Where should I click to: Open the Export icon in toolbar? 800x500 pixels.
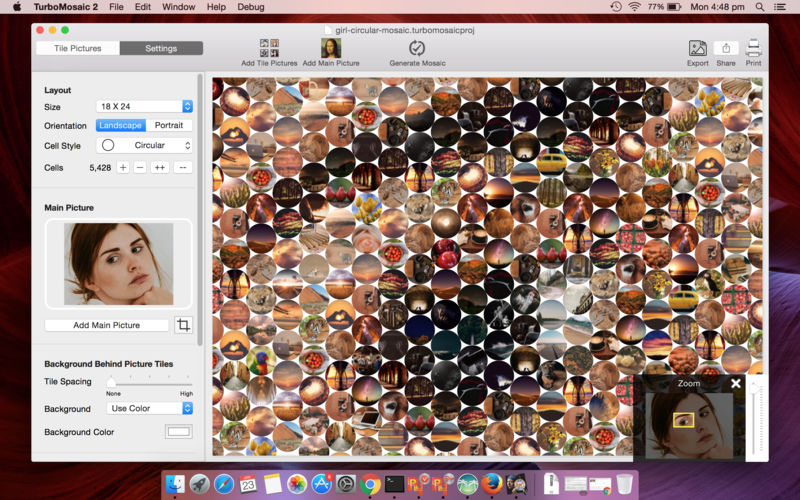point(697,48)
